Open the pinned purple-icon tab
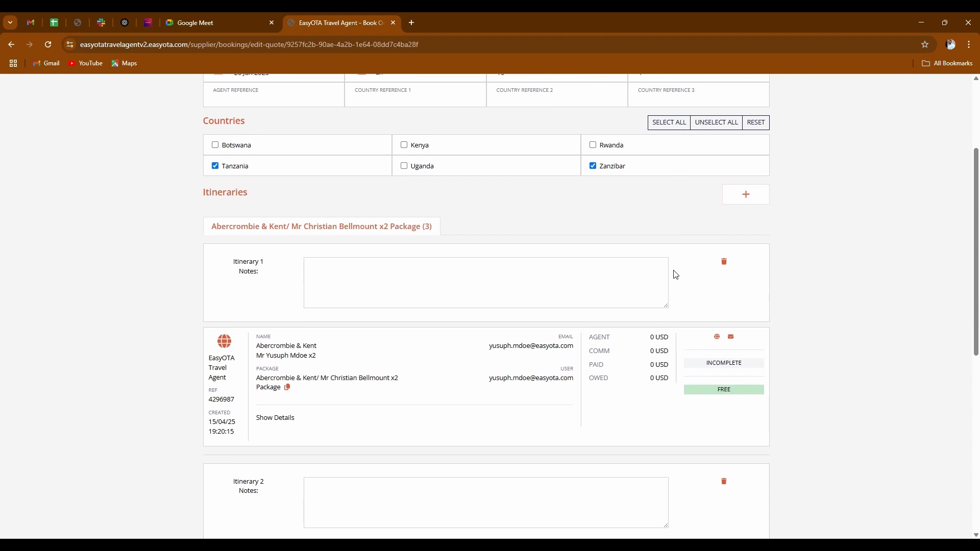980x551 pixels. [x=148, y=23]
